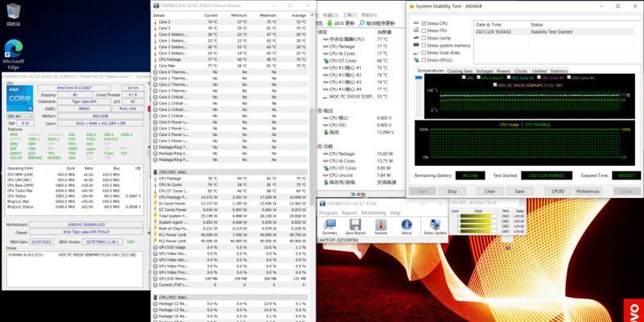Click Total System Power sensor row

[230, 216]
